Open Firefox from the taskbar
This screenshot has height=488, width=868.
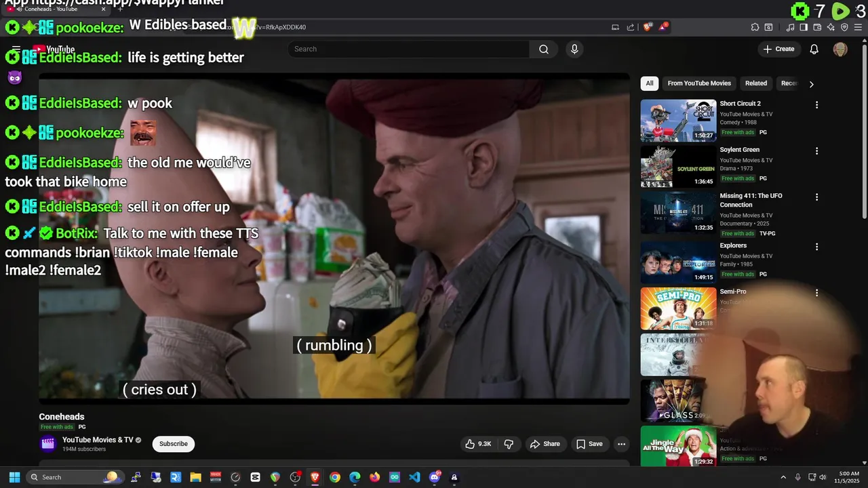click(375, 477)
